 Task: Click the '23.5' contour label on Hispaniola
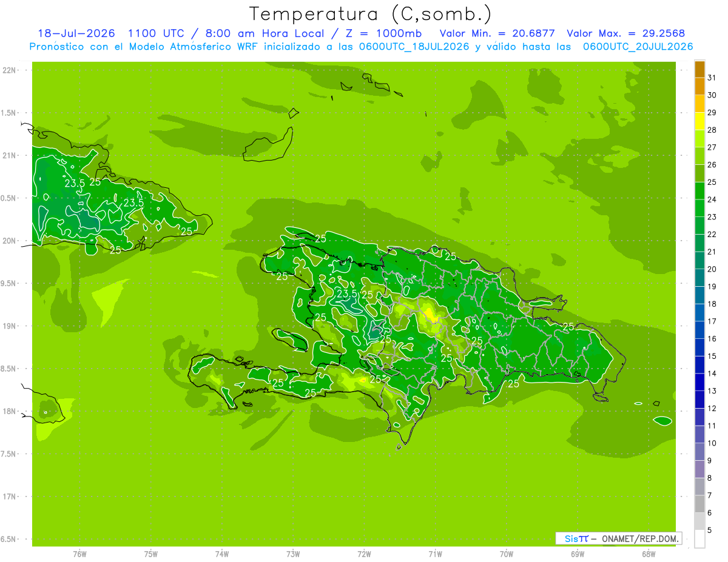pyautogui.click(x=347, y=294)
